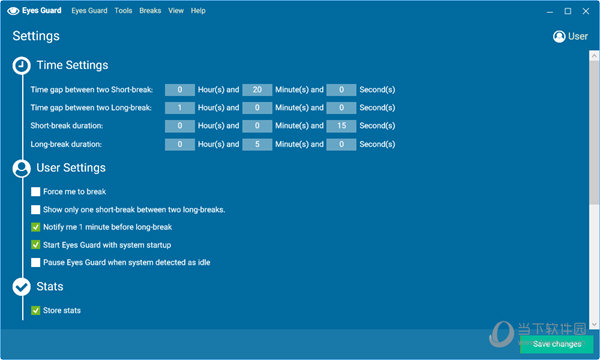Click the Time Settings heading
The height and width of the screenshot is (360, 600).
click(72, 65)
